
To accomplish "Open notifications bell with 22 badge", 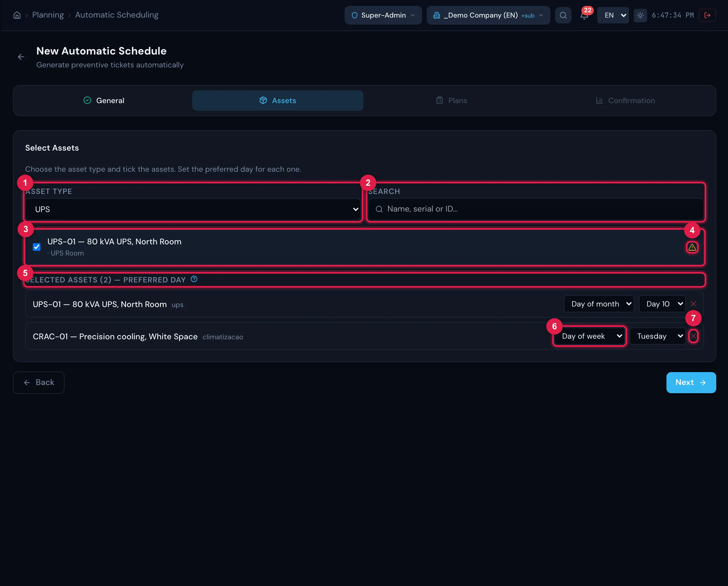I will 584,15.
